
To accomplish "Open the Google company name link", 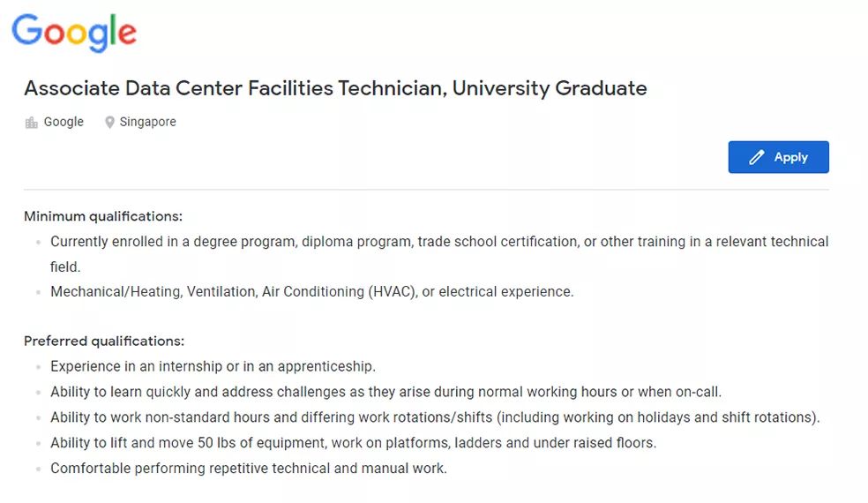I will [x=64, y=122].
